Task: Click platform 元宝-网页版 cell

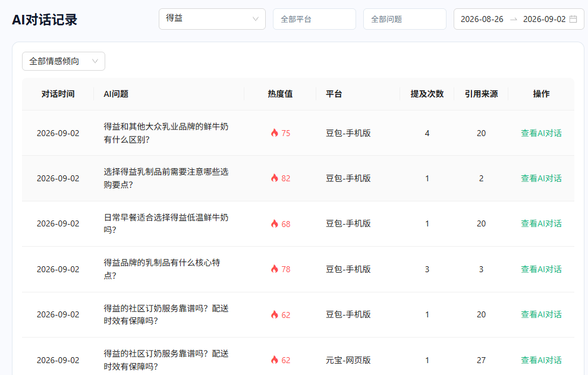Action: (x=348, y=360)
